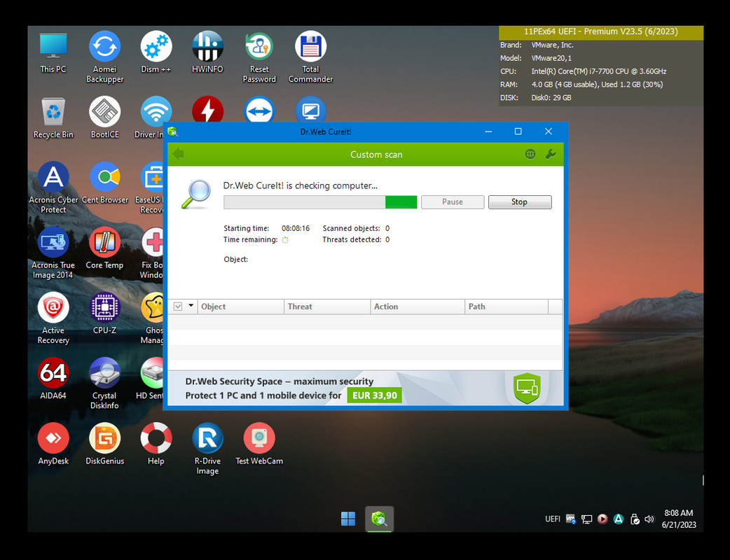Click the red media player tray icon
Image resolution: width=730 pixels, height=560 pixels.
click(x=602, y=519)
